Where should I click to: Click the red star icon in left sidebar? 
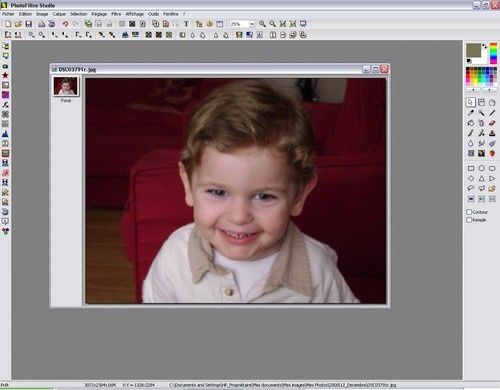[5, 75]
